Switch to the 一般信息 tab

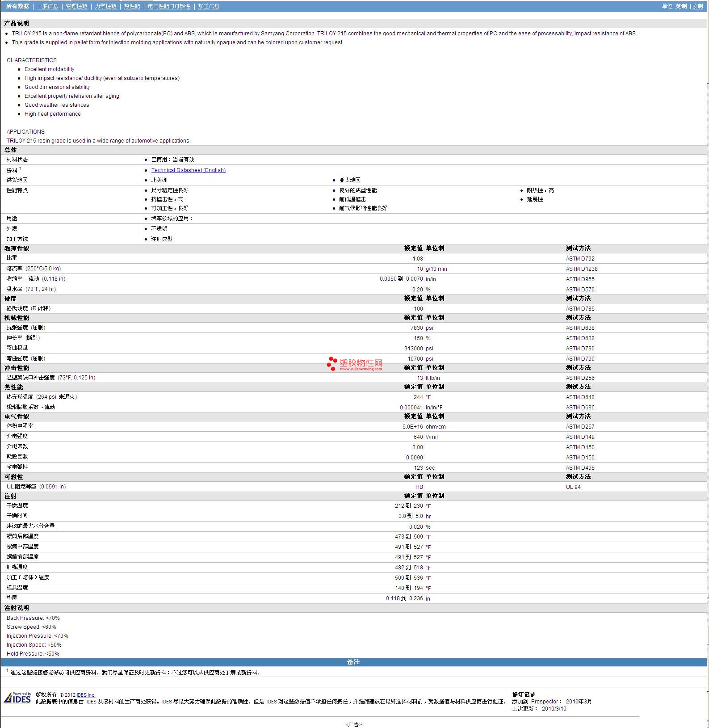(x=47, y=6)
